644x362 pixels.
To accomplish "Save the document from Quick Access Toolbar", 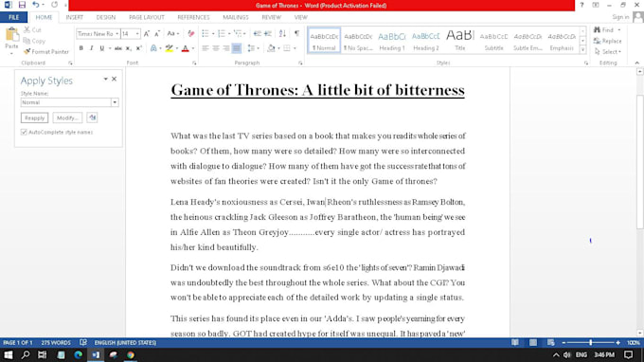I will [x=22, y=5].
